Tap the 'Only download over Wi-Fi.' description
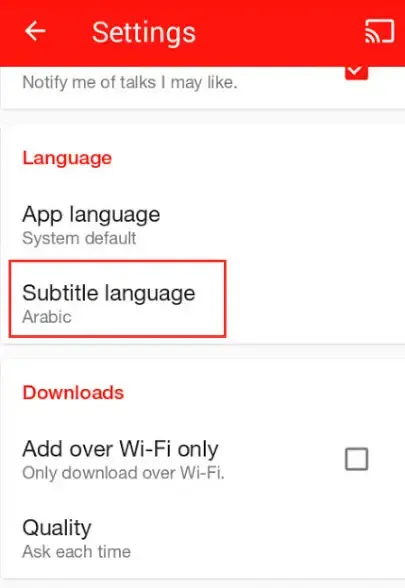 tap(123, 473)
